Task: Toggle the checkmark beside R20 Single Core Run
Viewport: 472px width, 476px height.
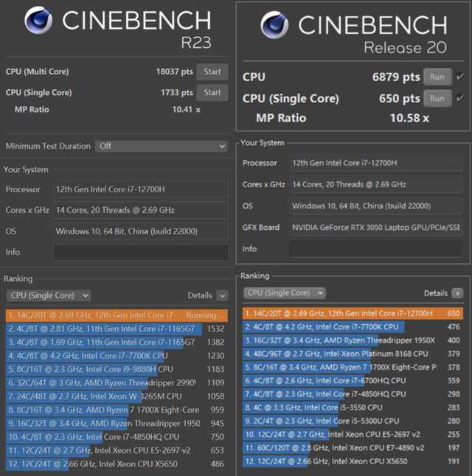Action: pyautogui.click(x=459, y=98)
